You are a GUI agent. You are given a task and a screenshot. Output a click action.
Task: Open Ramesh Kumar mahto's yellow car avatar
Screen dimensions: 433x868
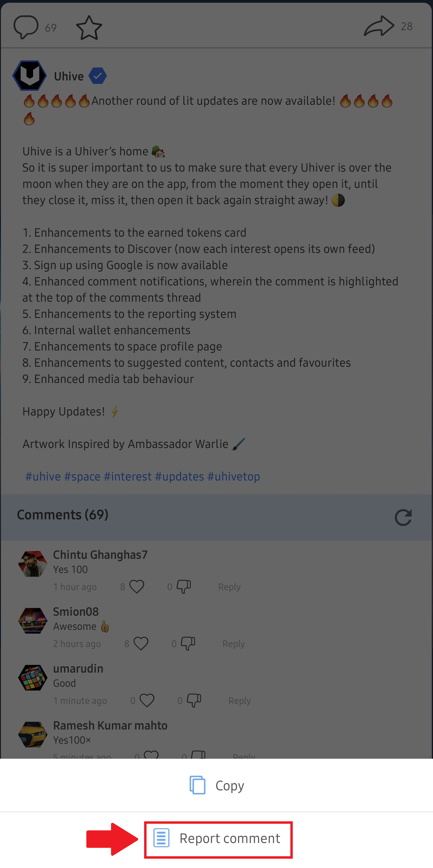pos(33,734)
